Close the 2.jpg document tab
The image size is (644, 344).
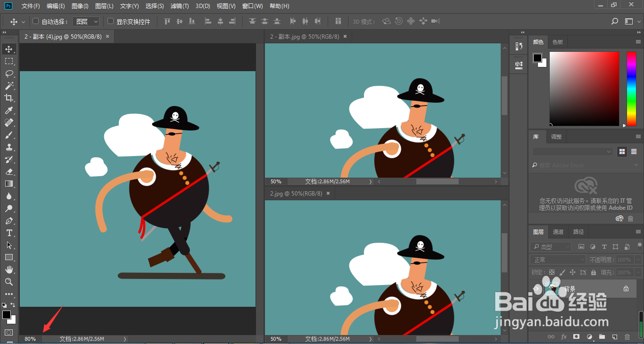[328, 193]
